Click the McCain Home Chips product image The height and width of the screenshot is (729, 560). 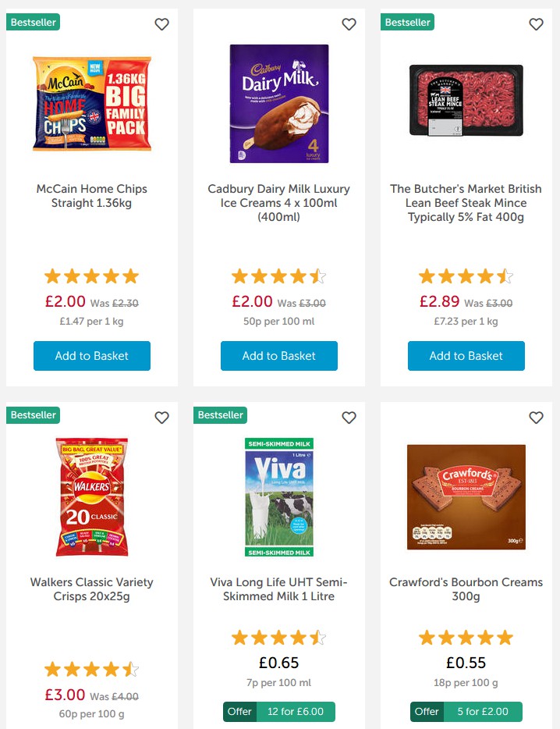point(92,103)
